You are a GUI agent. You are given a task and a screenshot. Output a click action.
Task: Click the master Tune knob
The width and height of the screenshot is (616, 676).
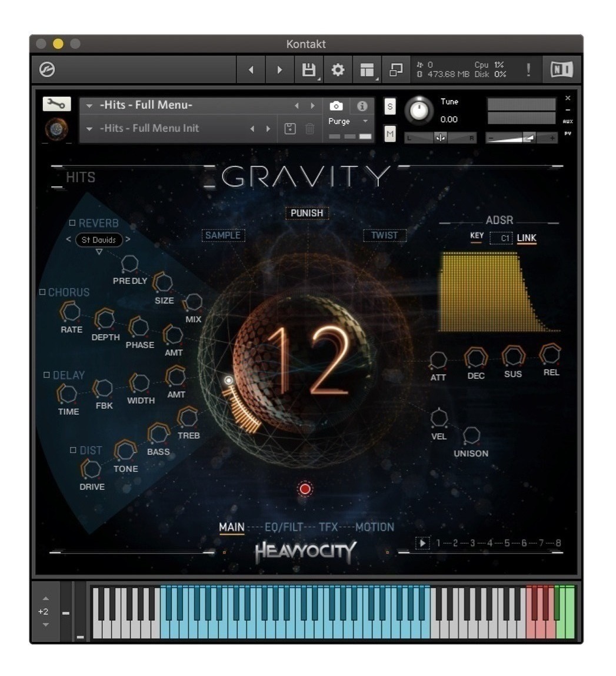(x=418, y=111)
